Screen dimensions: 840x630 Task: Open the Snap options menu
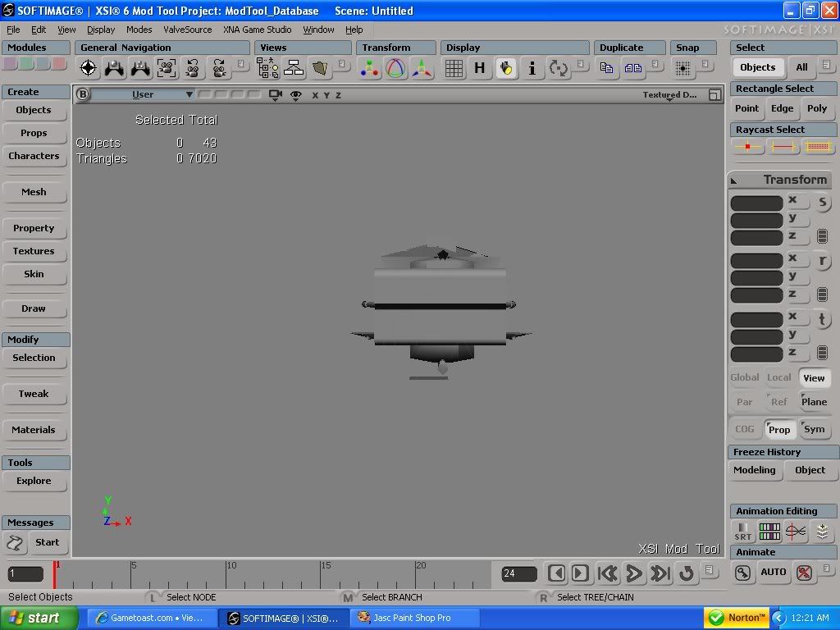[x=705, y=64]
